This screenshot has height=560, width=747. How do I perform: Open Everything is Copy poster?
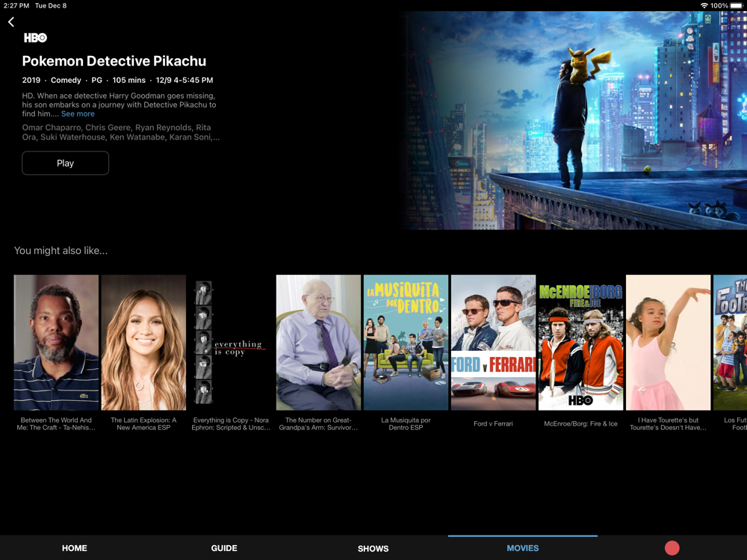click(x=231, y=343)
